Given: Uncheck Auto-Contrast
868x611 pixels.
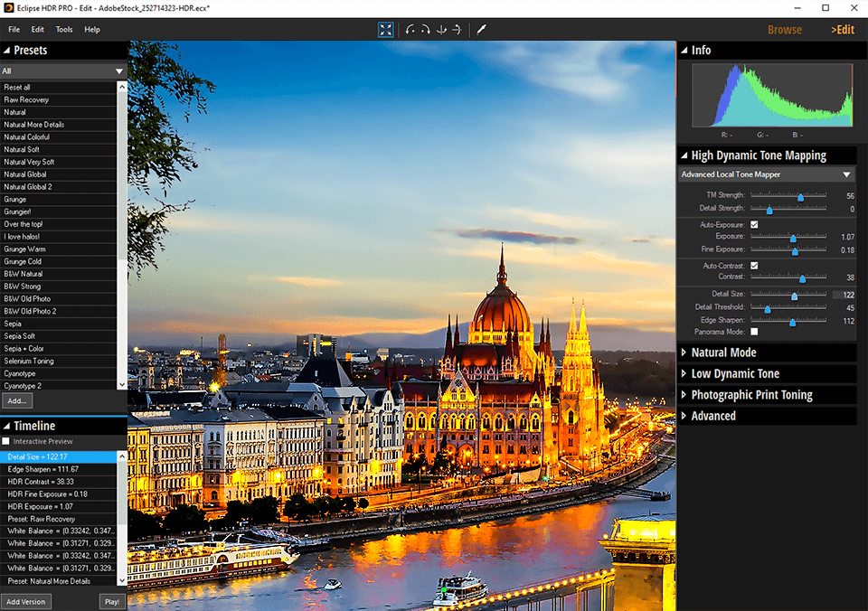Looking at the screenshot, I should [753, 265].
